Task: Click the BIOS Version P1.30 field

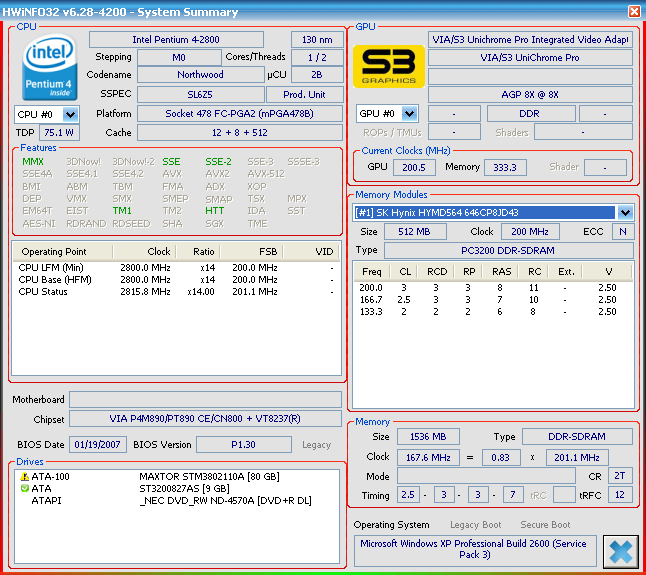Action: click(243, 444)
